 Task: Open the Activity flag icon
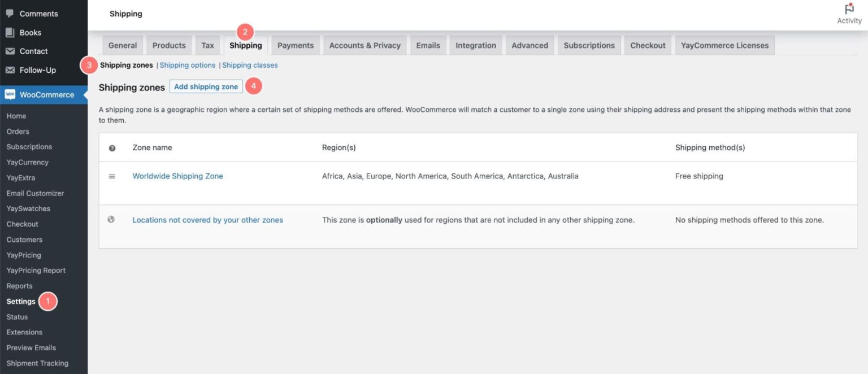tap(849, 8)
